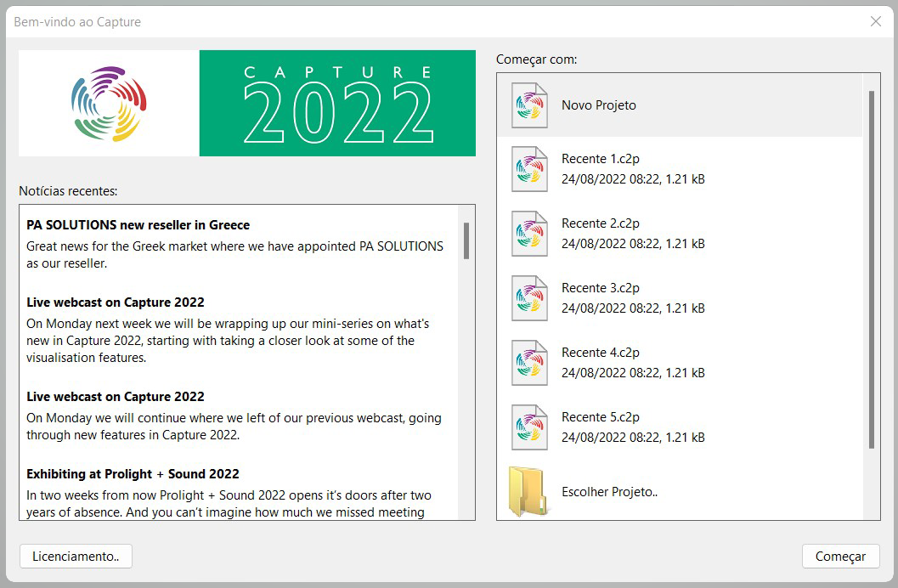
Task: Click the project list scrollbar thumb
Action: (872, 269)
